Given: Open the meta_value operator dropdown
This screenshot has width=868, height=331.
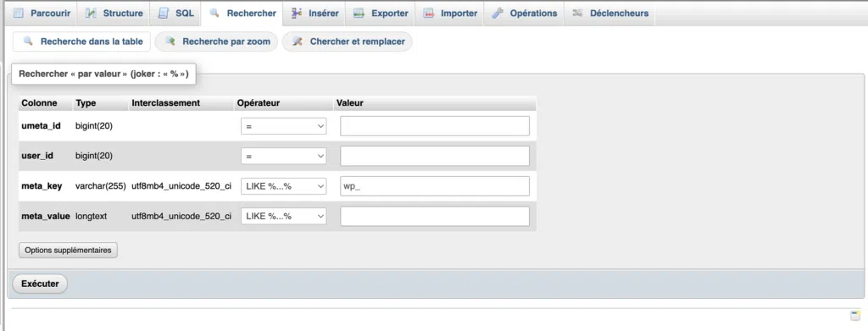Looking at the screenshot, I should click(283, 216).
